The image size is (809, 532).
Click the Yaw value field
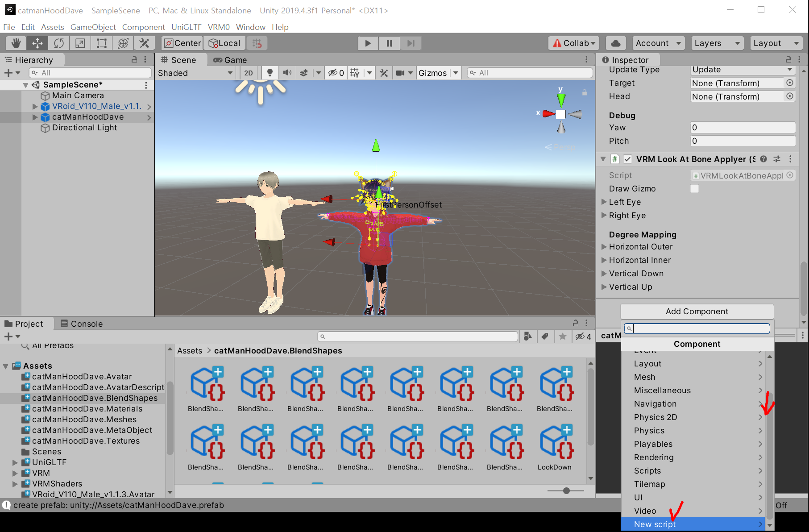click(743, 128)
